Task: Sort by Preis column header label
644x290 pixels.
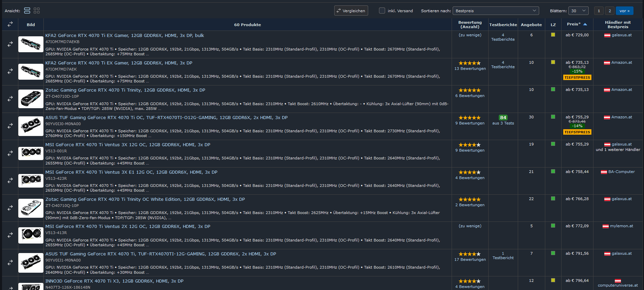Action: click(x=573, y=24)
